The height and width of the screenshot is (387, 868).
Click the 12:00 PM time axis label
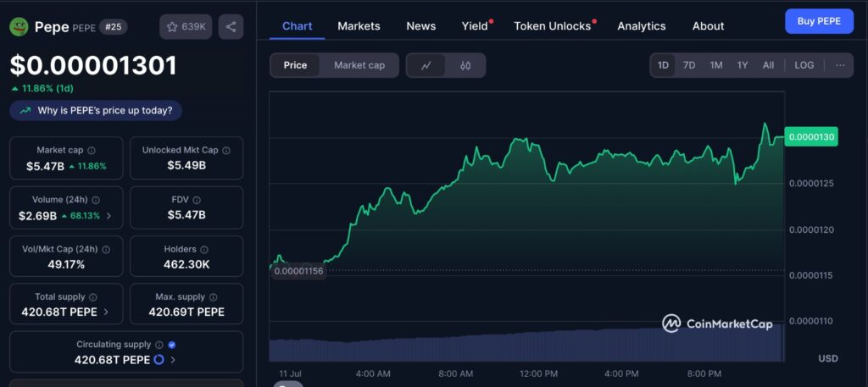(x=539, y=373)
